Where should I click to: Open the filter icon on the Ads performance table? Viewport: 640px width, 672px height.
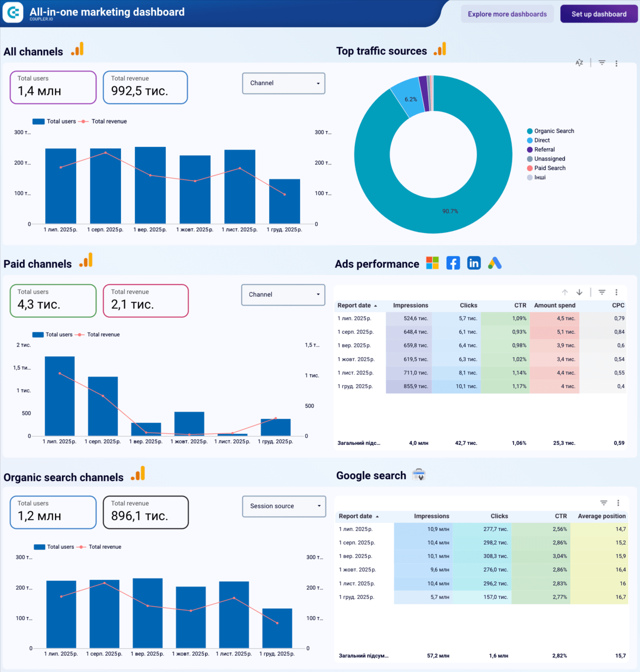click(x=601, y=292)
